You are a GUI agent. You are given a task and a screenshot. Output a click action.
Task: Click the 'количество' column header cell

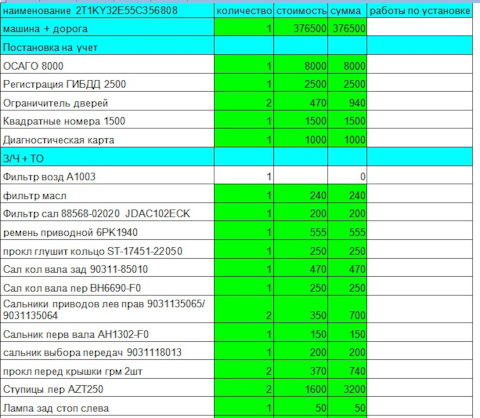244,10
